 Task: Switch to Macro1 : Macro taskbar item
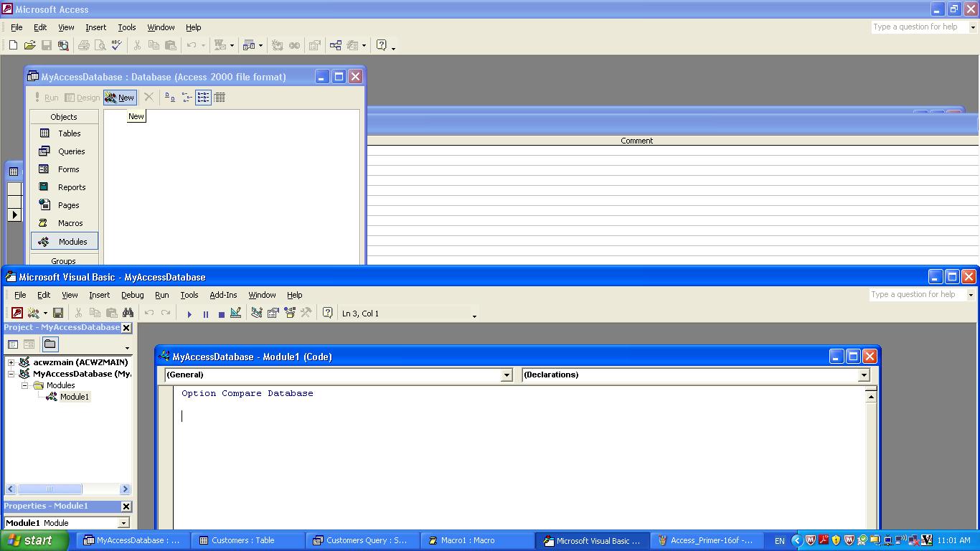coord(478,540)
